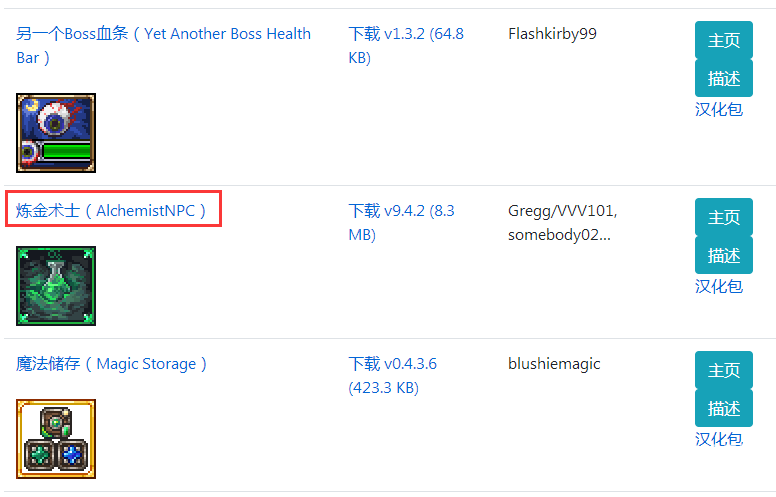776x497 pixels.
Task: Click 描述 button for Boss Health Bar
Action: pyautogui.click(x=724, y=78)
